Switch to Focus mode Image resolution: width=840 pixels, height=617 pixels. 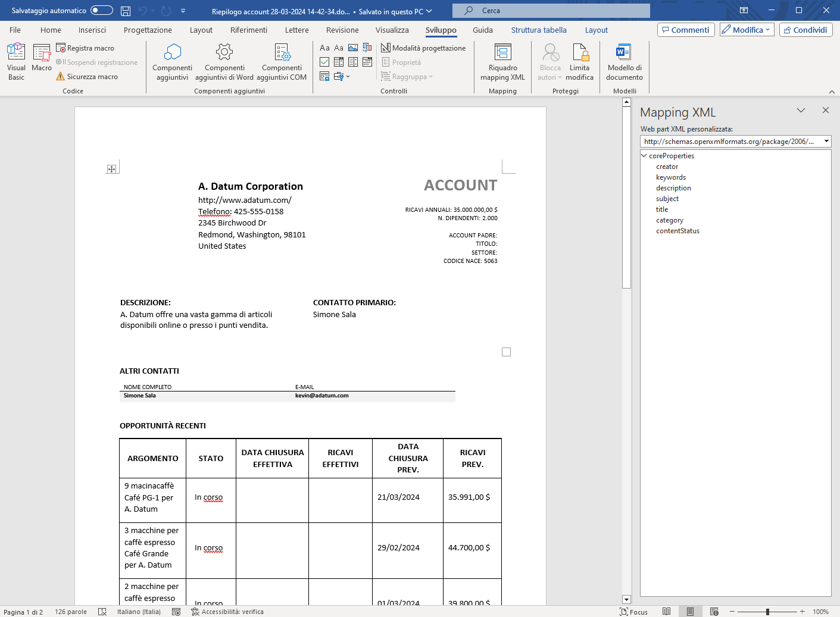coord(633,612)
